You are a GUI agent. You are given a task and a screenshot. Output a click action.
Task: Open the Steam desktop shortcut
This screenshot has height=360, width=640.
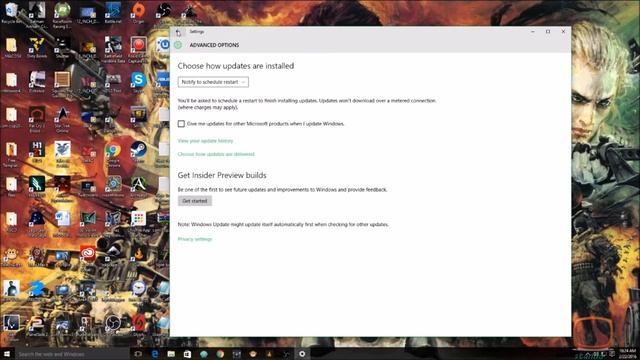click(138, 151)
